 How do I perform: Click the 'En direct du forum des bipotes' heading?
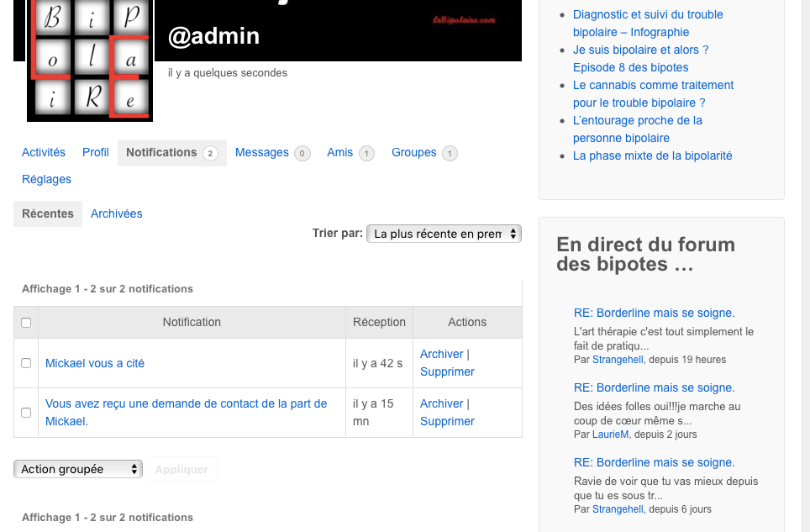coord(645,254)
